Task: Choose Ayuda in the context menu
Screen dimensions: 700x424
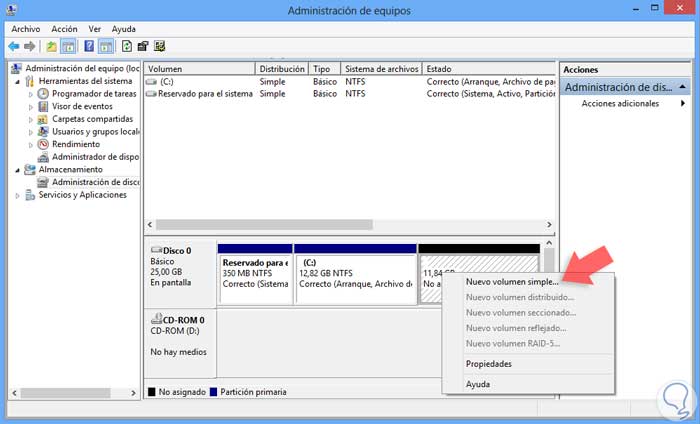Action: (478, 384)
